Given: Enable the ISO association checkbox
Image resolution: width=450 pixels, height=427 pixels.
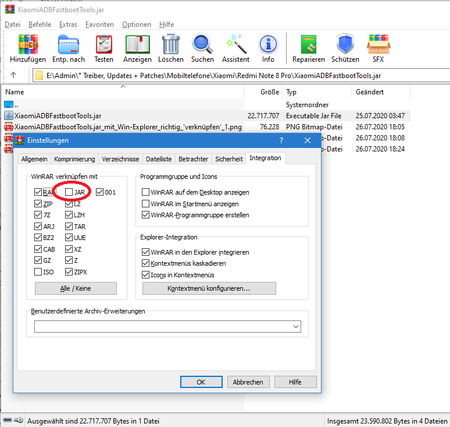Looking at the screenshot, I should tap(38, 272).
